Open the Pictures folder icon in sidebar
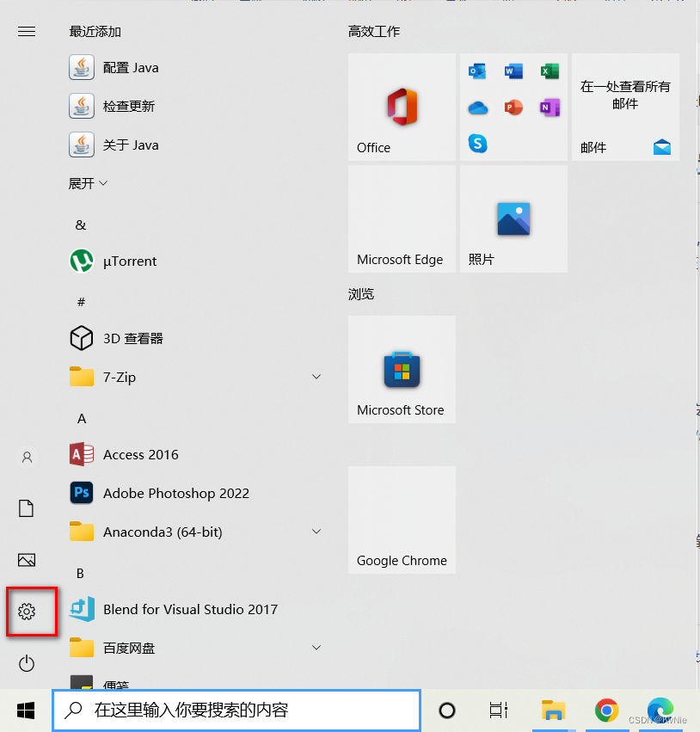The width and height of the screenshot is (700, 732). pyautogui.click(x=27, y=560)
